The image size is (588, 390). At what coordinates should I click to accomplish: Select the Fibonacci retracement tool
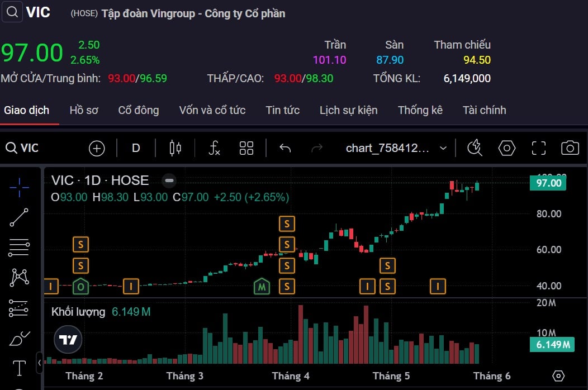tap(19, 248)
